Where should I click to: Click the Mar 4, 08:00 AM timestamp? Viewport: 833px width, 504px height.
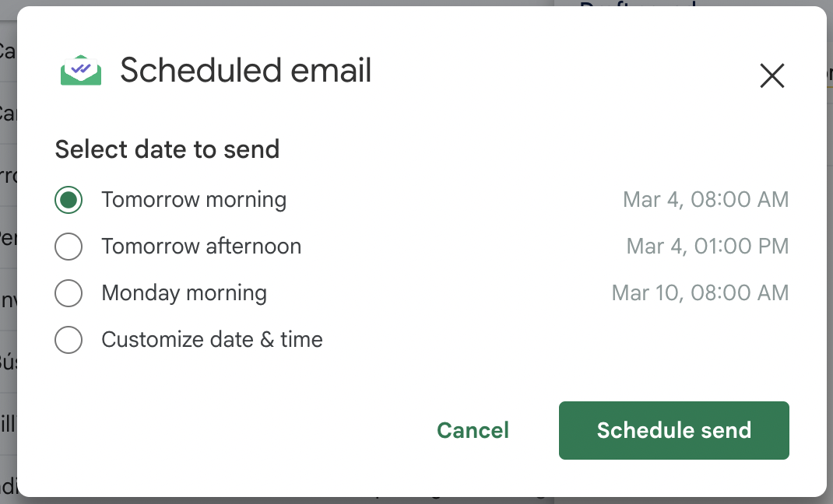coord(705,200)
